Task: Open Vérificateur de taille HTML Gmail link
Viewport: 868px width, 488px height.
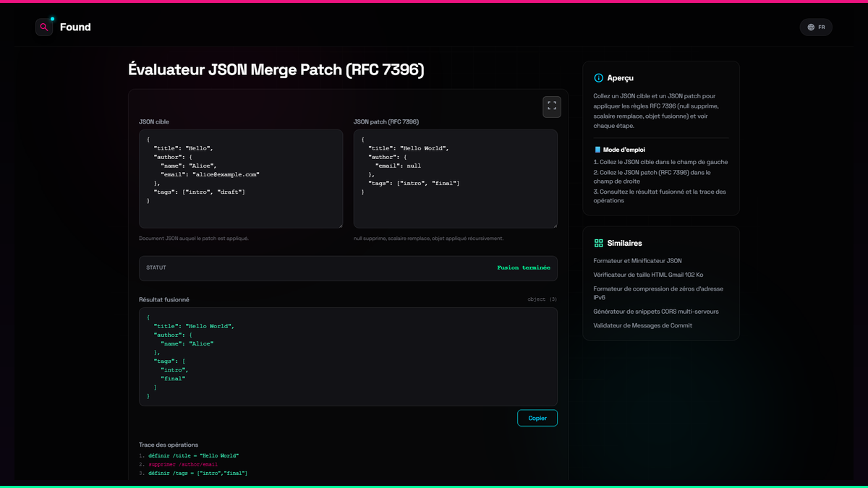Action: coord(648,275)
